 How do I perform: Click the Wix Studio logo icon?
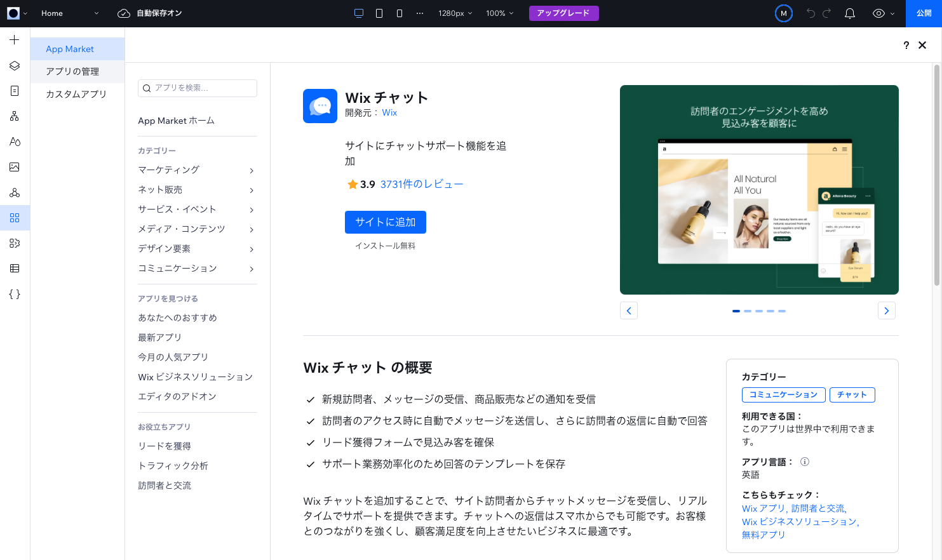(x=13, y=13)
